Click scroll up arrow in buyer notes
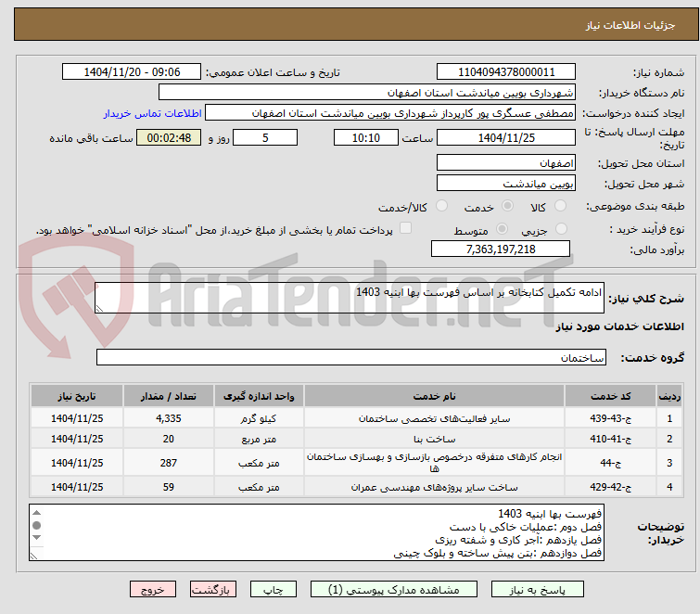The height and width of the screenshot is (614, 700). pyautogui.click(x=36, y=513)
